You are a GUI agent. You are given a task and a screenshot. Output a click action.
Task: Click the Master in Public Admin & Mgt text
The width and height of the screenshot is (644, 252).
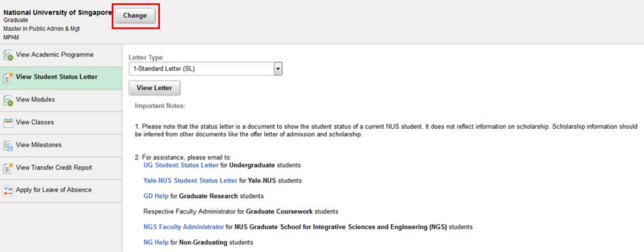pyautogui.click(x=42, y=29)
